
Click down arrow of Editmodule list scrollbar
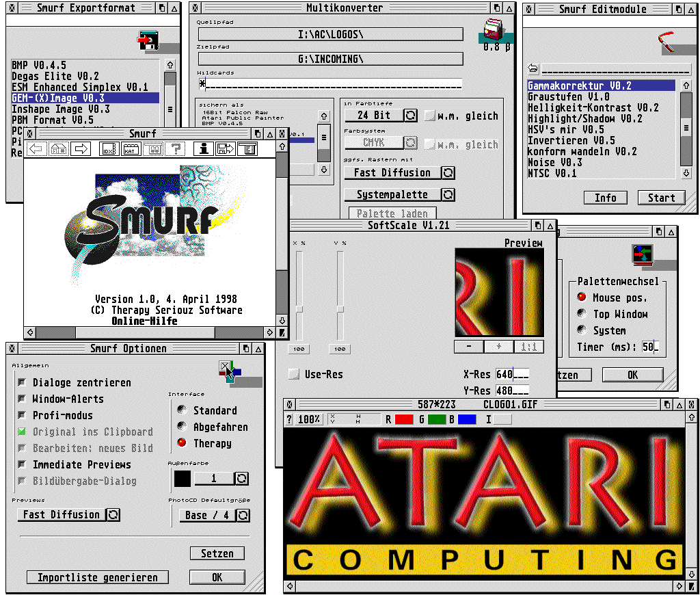[x=686, y=173]
